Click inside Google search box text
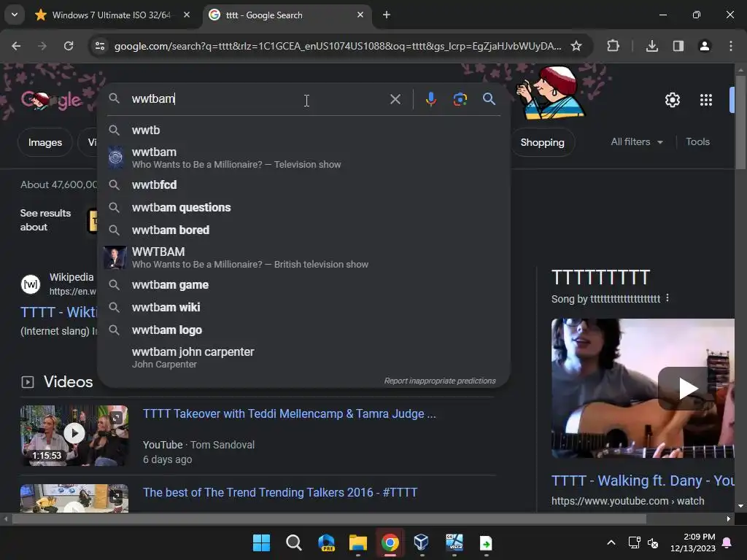The image size is (747, 560). 257,99
